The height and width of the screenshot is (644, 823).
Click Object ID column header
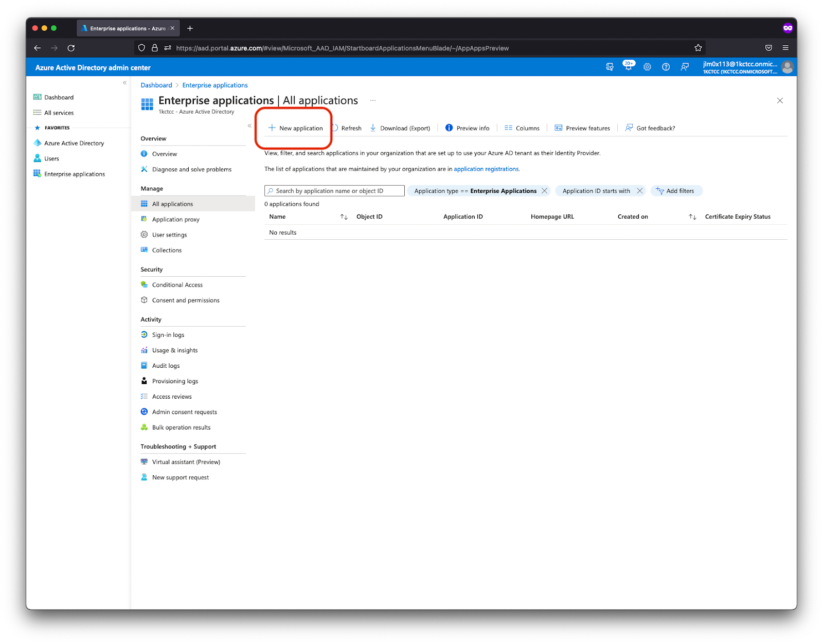click(x=369, y=217)
